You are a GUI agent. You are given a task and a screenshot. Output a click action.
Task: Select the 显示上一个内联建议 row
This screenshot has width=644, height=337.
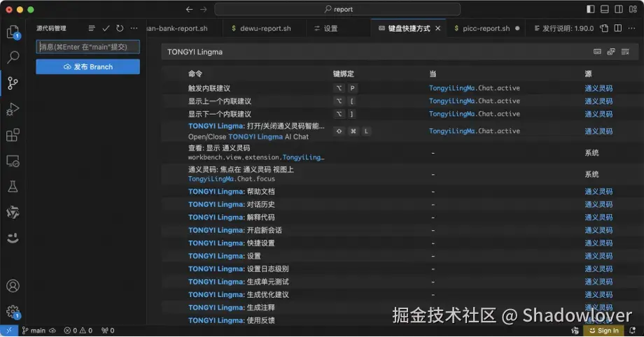coord(400,101)
